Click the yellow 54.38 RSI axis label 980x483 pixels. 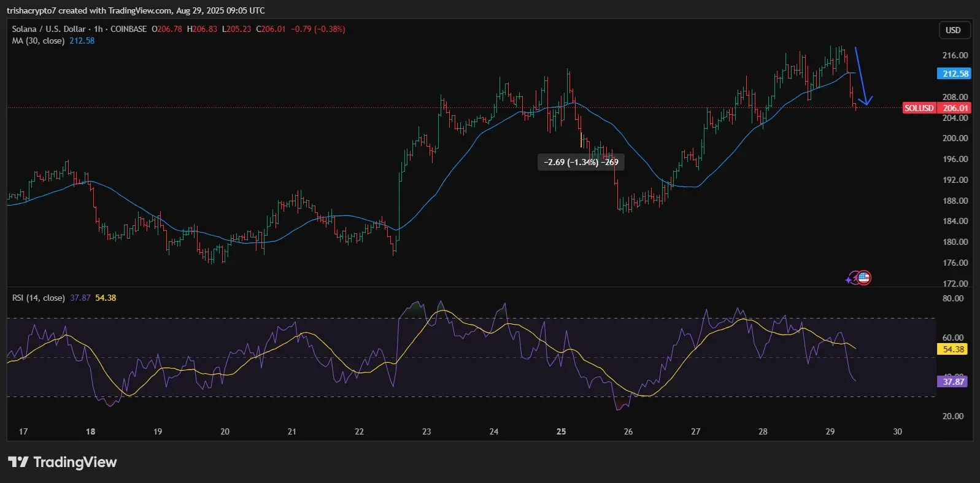(x=953, y=349)
